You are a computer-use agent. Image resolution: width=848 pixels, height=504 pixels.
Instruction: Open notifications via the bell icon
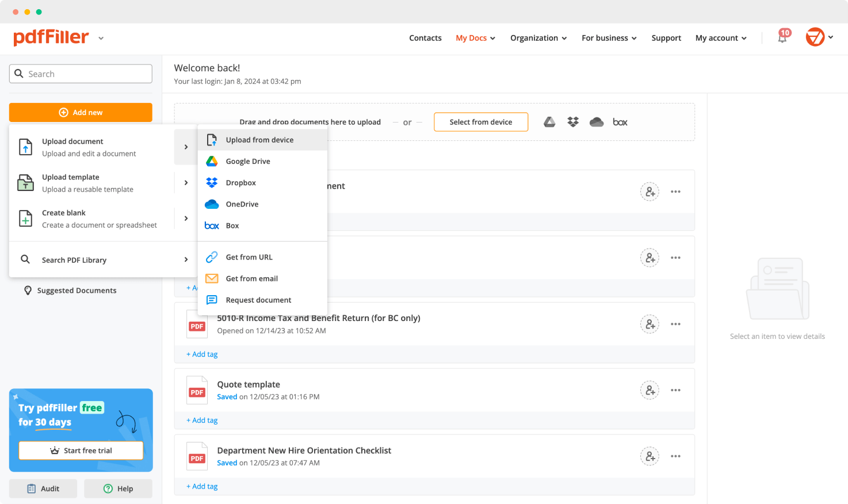tap(782, 37)
